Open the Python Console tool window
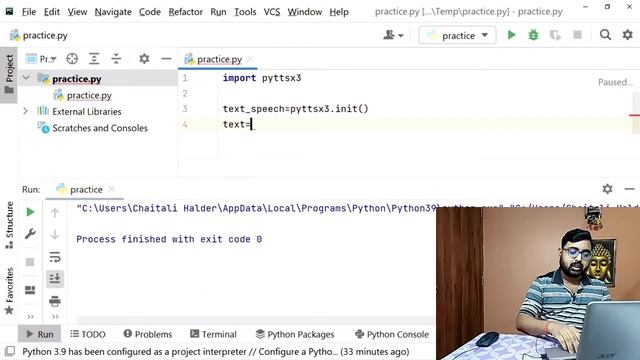 tap(392, 334)
